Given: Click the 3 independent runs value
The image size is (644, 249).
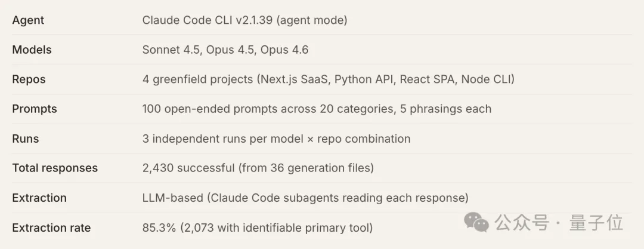Looking at the screenshot, I should pyautogui.click(x=276, y=139).
